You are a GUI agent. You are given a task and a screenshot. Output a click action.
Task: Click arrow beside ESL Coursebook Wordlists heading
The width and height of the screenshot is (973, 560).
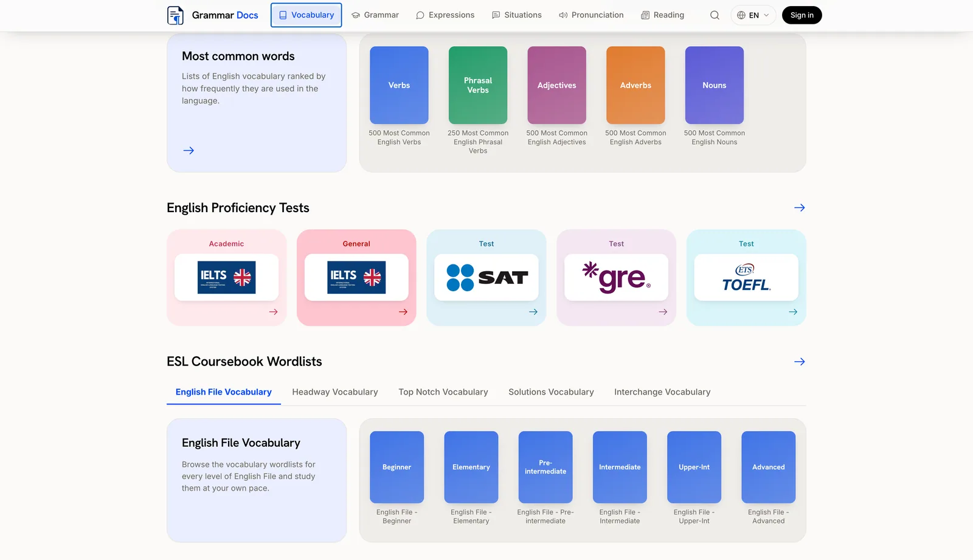[800, 362]
